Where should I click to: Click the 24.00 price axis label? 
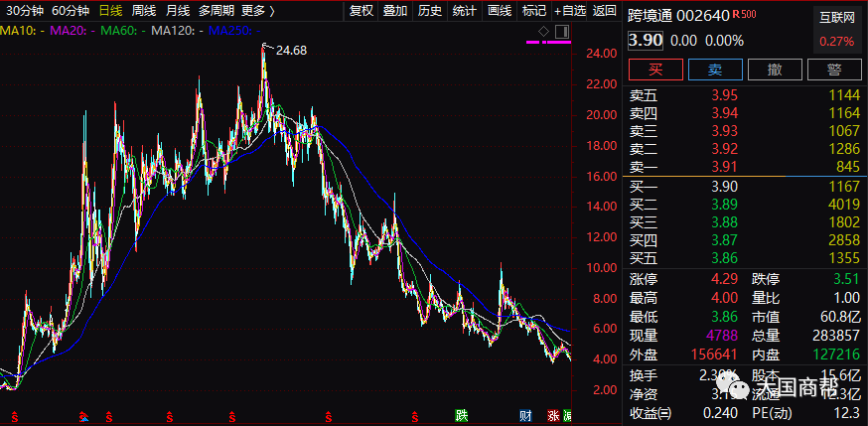pos(600,55)
